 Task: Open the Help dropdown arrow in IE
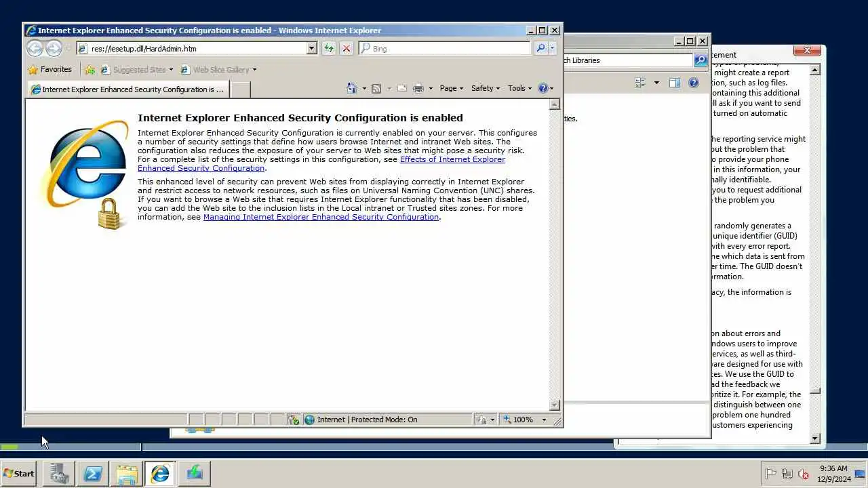(x=551, y=88)
